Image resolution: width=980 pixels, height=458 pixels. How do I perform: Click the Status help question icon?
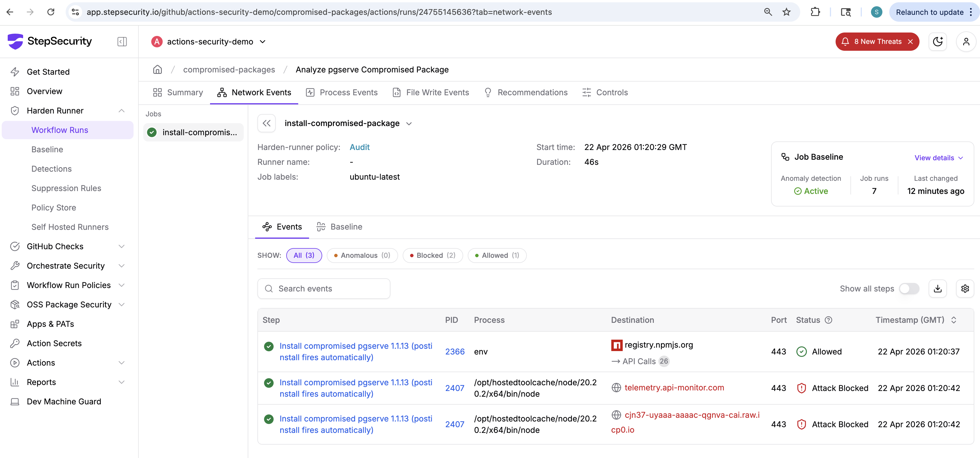click(828, 320)
